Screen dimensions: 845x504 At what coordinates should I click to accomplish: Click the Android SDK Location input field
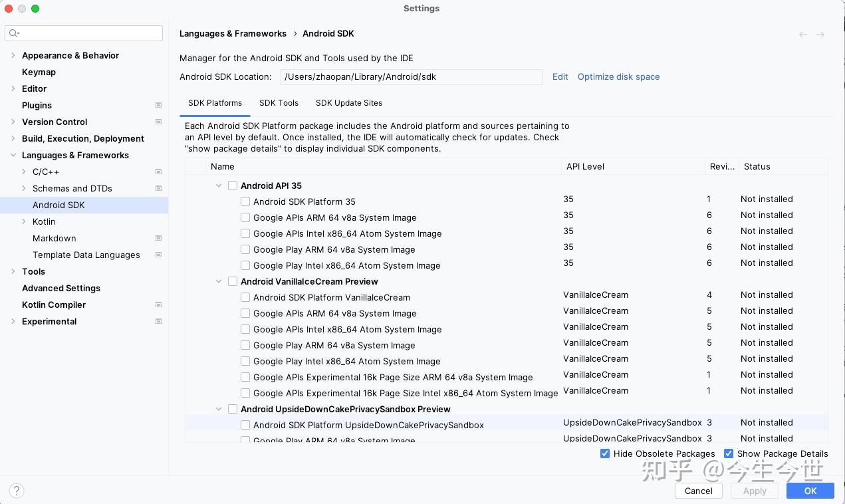point(411,76)
